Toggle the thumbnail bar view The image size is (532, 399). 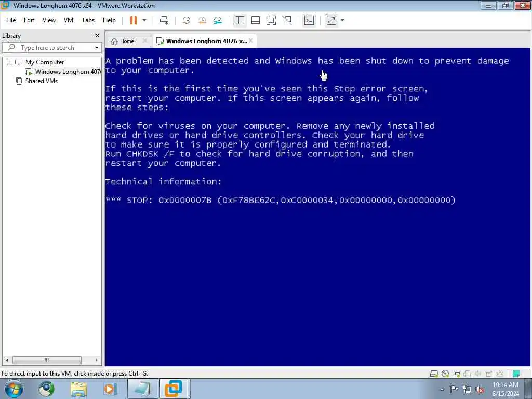click(256, 20)
